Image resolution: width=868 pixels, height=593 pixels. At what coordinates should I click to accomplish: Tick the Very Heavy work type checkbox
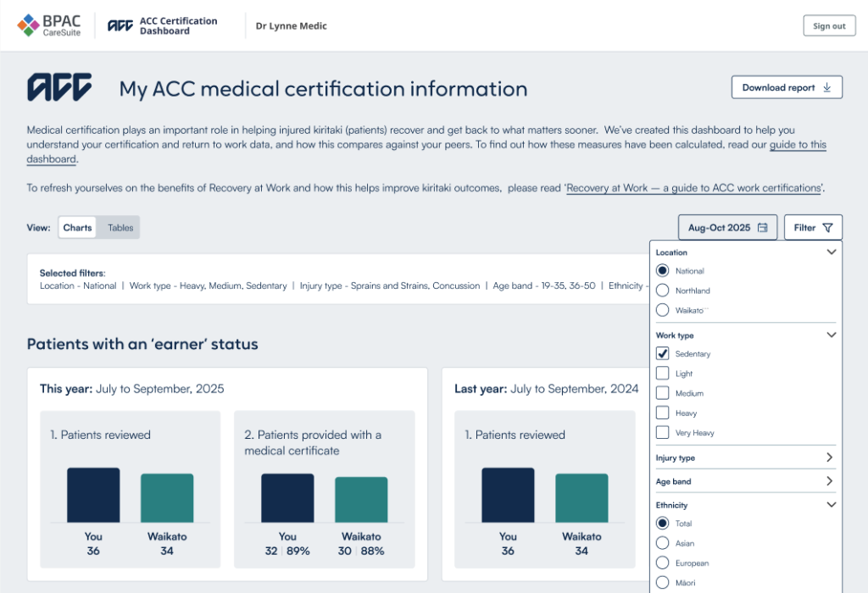pos(663,433)
